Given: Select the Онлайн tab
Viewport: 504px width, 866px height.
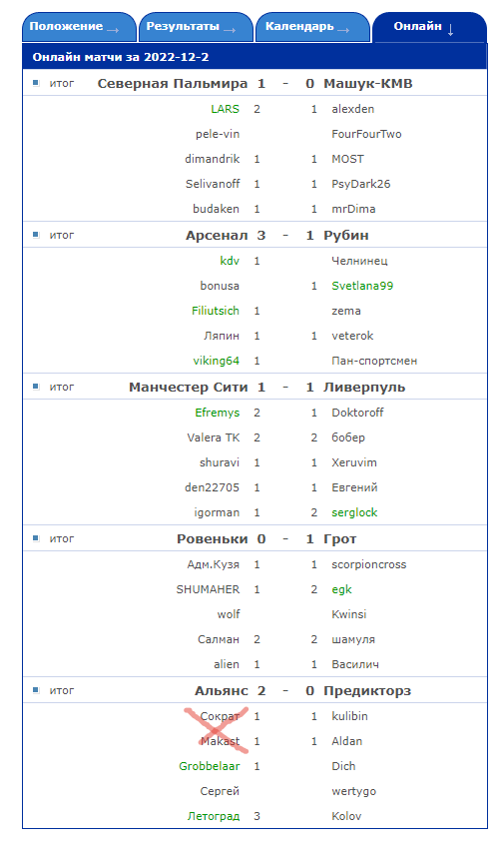Looking at the screenshot, I should [x=429, y=27].
